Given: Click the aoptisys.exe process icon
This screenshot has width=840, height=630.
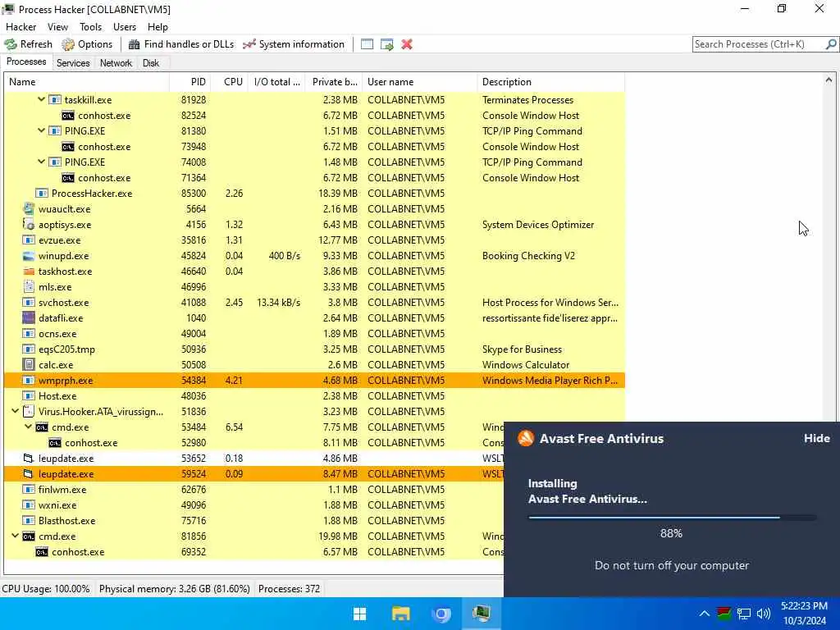Looking at the screenshot, I should pos(29,225).
